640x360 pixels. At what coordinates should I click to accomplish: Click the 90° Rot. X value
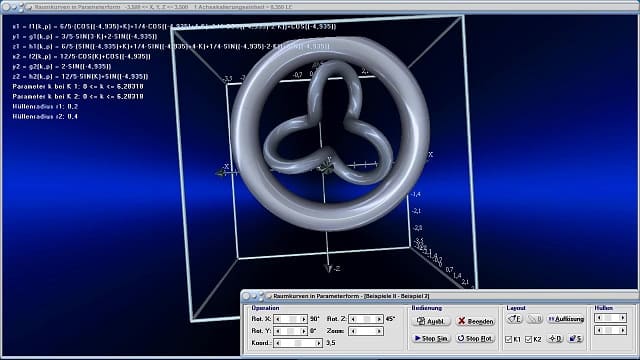pyautogui.click(x=314, y=319)
